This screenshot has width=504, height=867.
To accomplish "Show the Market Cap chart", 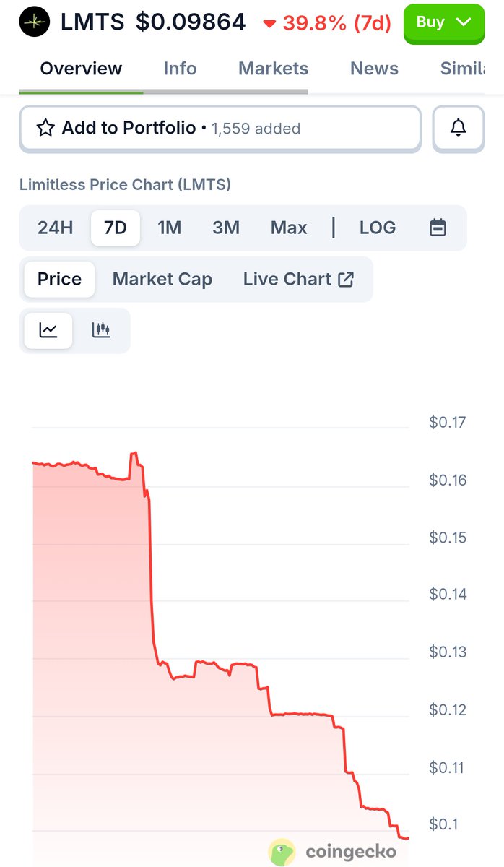I will pos(162,280).
